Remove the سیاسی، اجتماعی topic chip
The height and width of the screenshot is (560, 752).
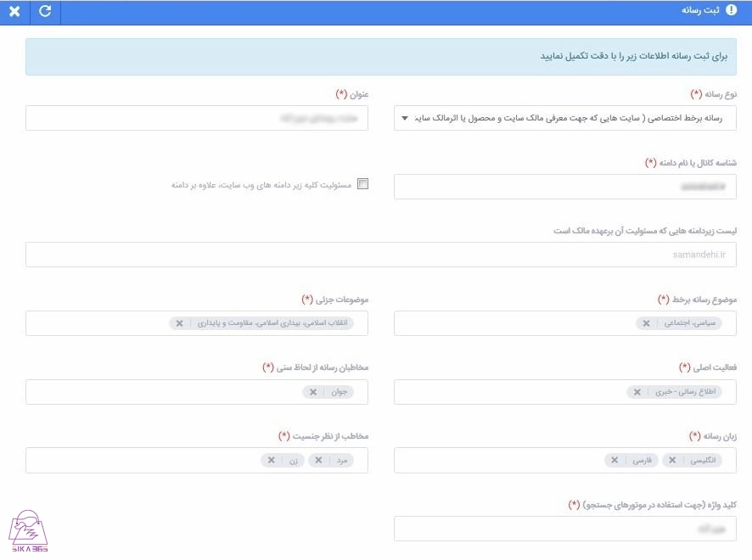646,323
